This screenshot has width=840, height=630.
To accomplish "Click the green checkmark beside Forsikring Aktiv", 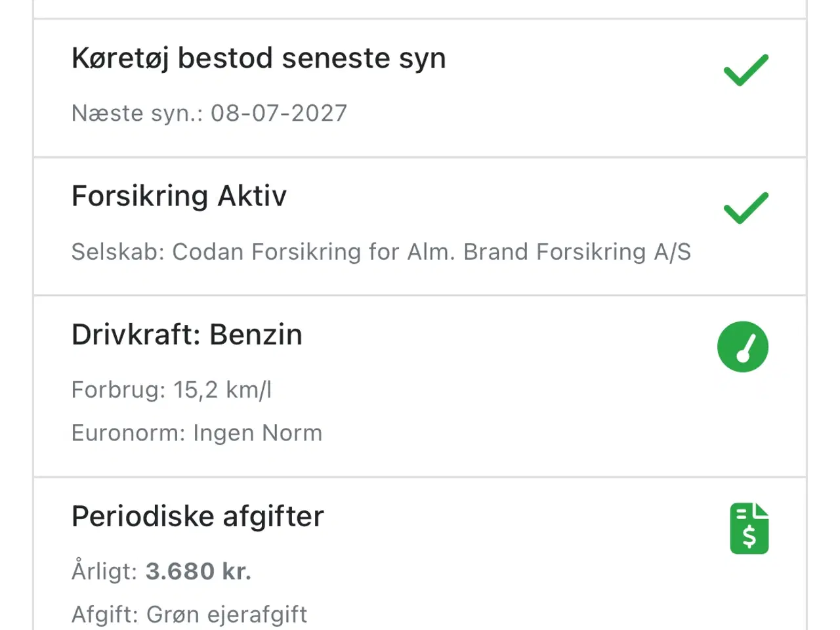I will tap(745, 208).
